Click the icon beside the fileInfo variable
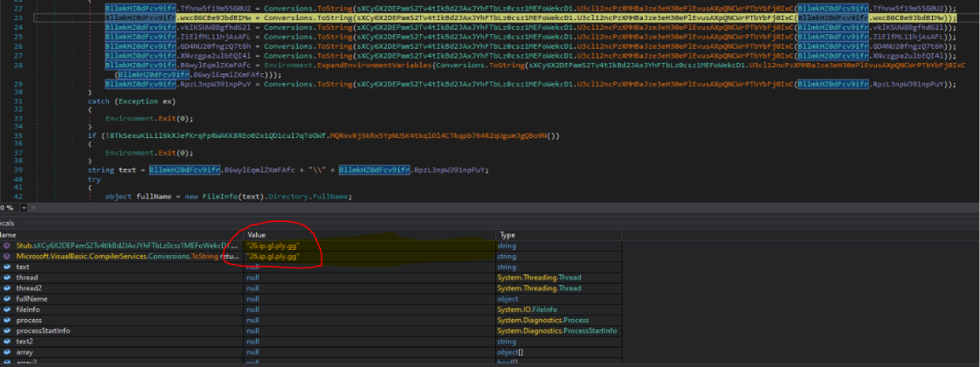Viewport: 980px width, 367px height. tap(7, 309)
